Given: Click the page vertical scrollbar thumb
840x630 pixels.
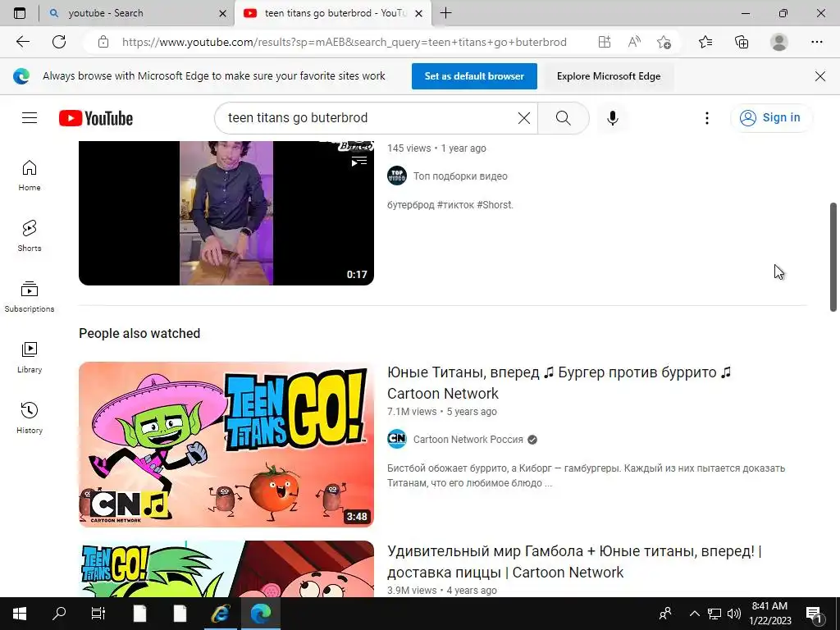Looking at the screenshot, I should tap(833, 257).
